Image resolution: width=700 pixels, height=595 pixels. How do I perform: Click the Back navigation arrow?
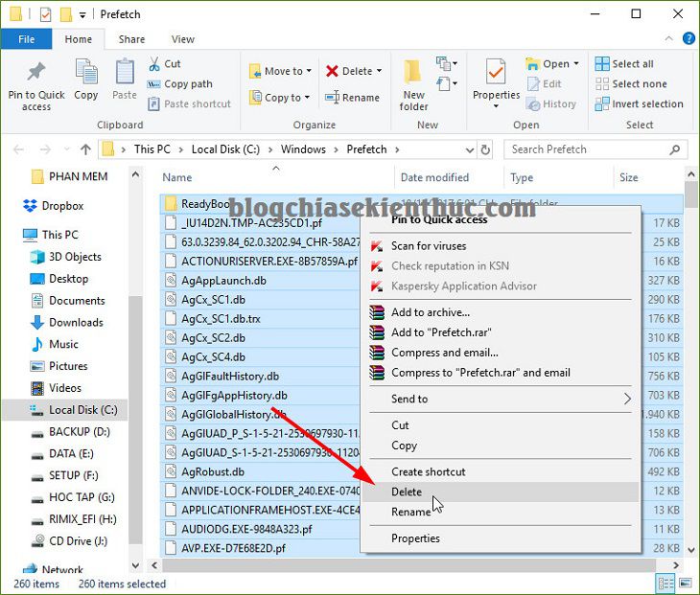tap(19, 149)
